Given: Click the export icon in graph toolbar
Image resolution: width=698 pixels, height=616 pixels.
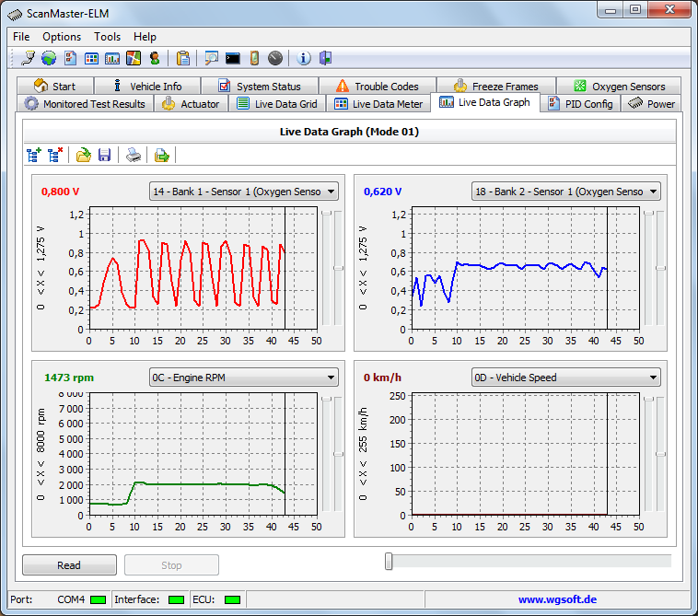Looking at the screenshot, I should click(x=162, y=155).
